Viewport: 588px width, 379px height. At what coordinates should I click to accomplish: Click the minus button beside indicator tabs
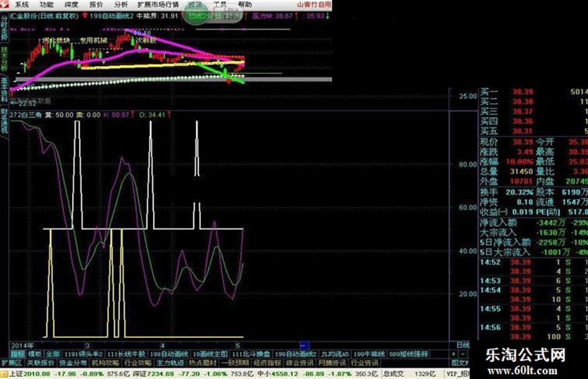[463, 354]
